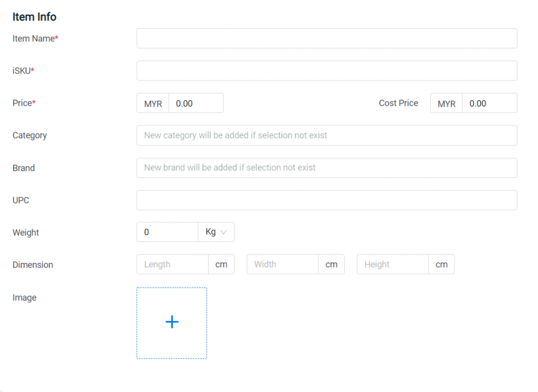
Task: Click the cm unit next to Width
Action: coord(331,264)
